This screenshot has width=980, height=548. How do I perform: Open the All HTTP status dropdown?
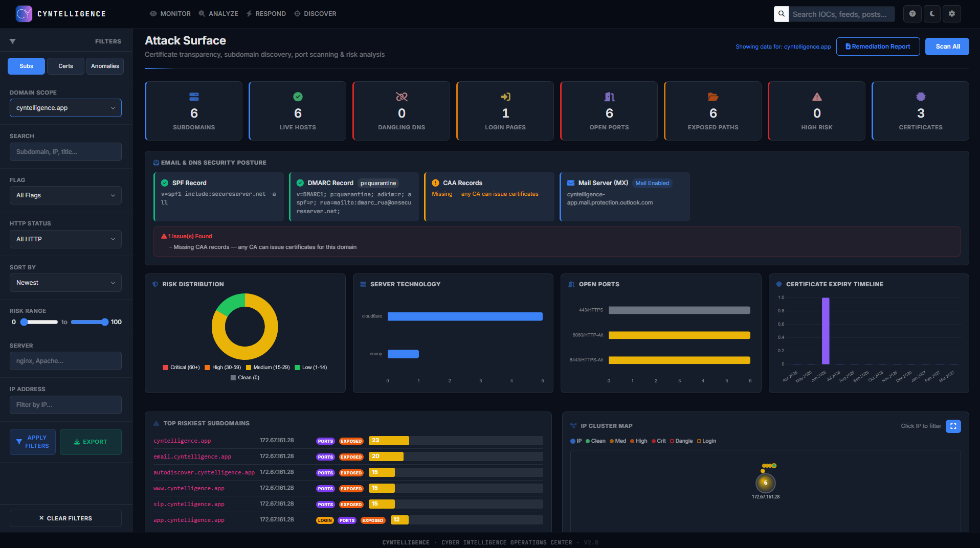[65, 239]
